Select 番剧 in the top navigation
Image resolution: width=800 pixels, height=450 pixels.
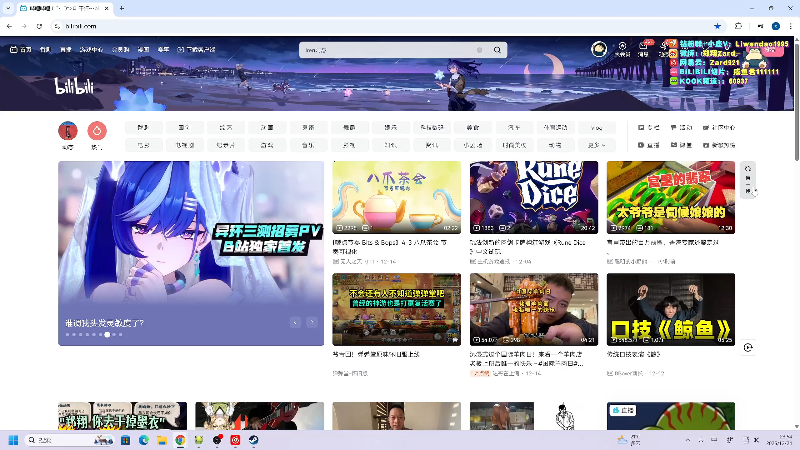pyautogui.click(x=45, y=49)
